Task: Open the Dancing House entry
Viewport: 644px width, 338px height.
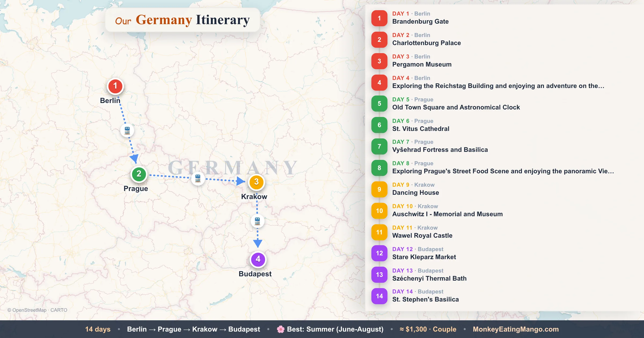Action: pos(415,193)
